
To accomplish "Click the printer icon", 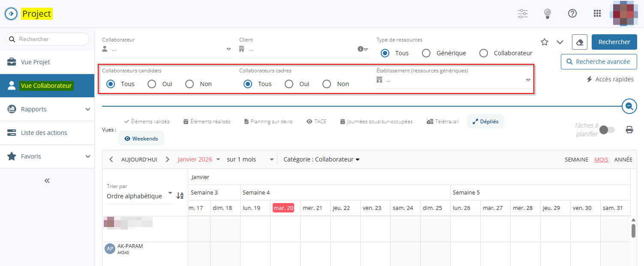I will [629, 130].
